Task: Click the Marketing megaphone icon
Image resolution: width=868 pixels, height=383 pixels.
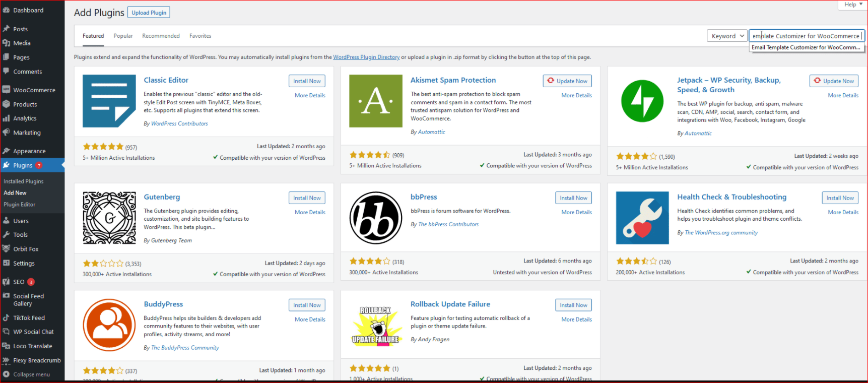Action: pyautogui.click(x=6, y=133)
